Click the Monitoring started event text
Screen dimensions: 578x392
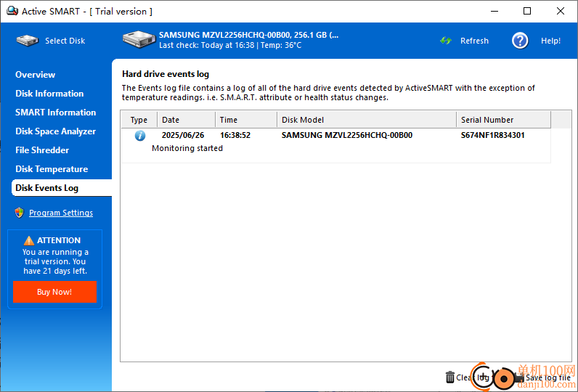coord(187,148)
